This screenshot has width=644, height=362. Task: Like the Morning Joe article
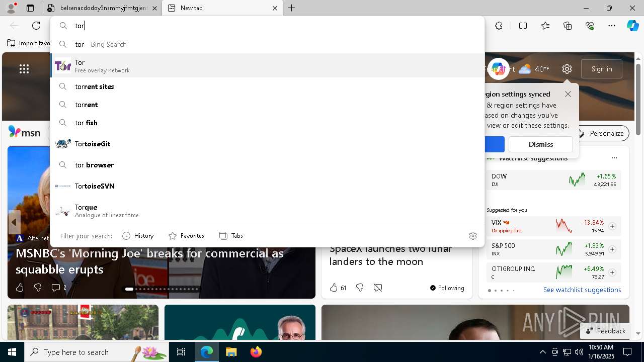(x=20, y=288)
